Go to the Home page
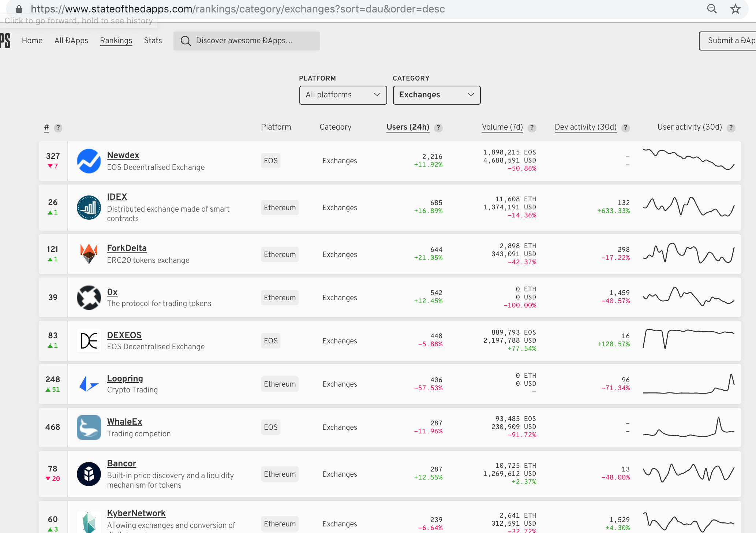The image size is (756, 533). [32, 41]
